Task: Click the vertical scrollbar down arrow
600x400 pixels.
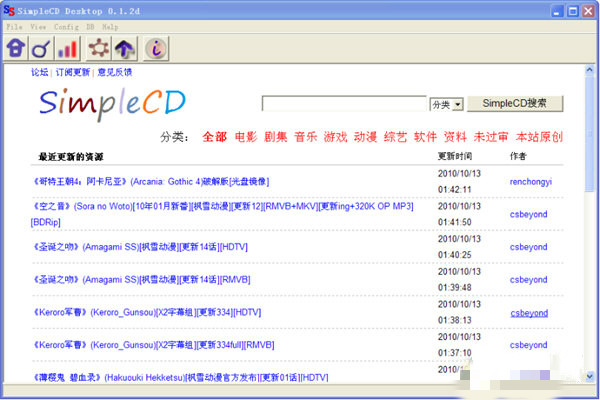Action: click(590, 375)
